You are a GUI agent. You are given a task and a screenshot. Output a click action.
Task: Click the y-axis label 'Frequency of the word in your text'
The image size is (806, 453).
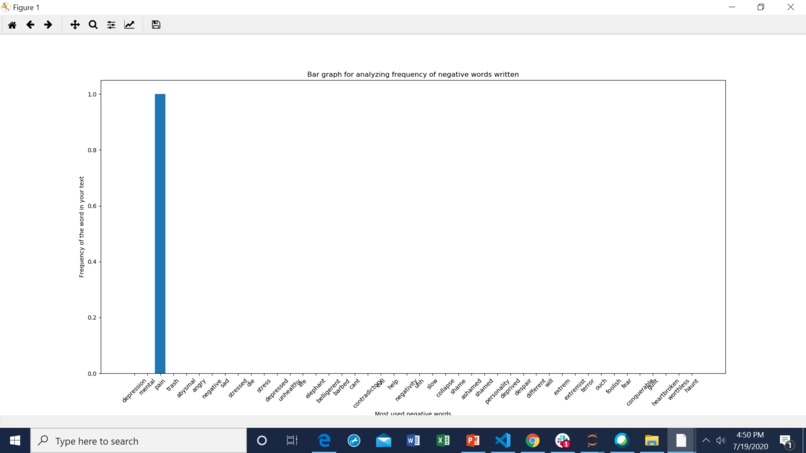point(81,227)
